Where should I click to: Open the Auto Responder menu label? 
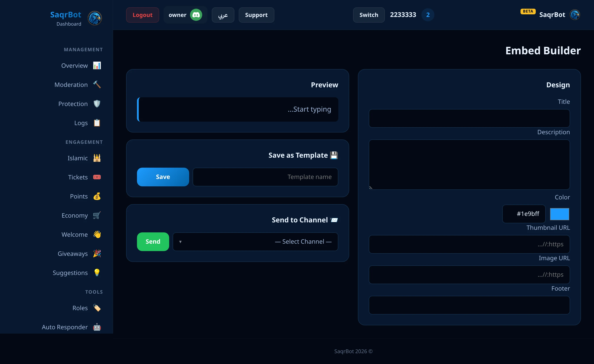(x=65, y=327)
